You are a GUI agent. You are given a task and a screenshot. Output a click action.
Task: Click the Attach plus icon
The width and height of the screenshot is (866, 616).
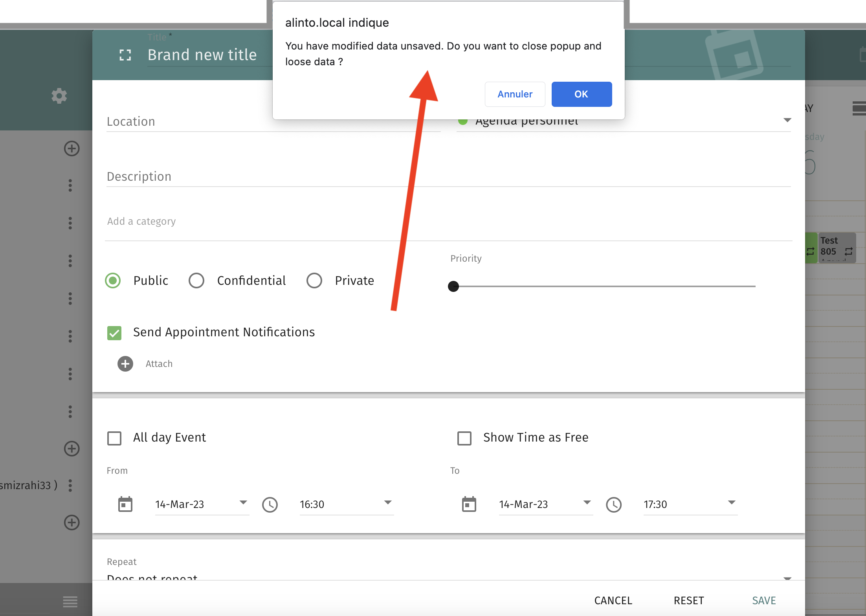pos(125,364)
